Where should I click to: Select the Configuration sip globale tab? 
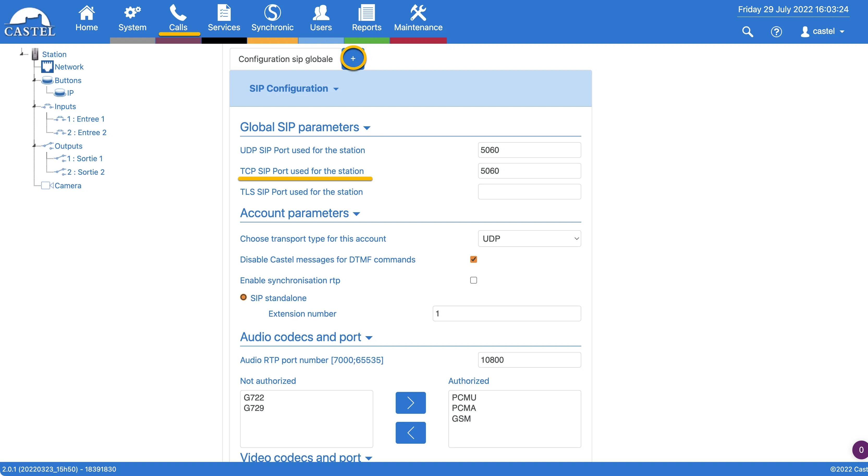(285, 59)
